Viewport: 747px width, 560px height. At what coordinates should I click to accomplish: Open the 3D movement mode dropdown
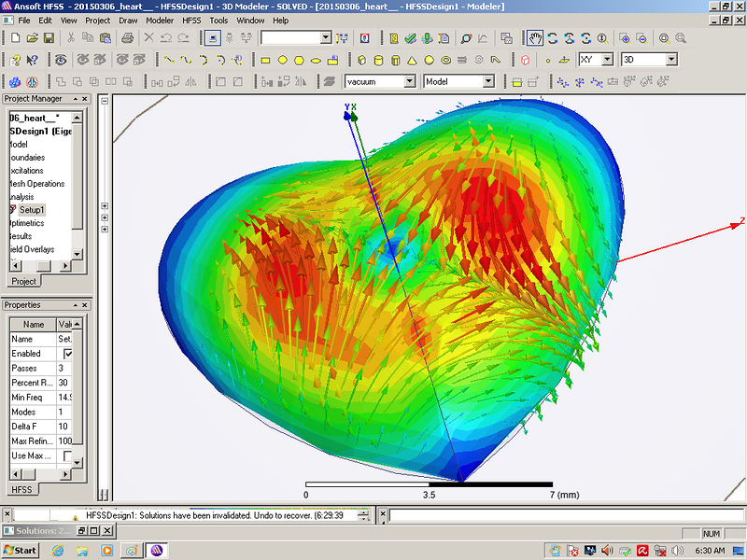click(670, 60)
